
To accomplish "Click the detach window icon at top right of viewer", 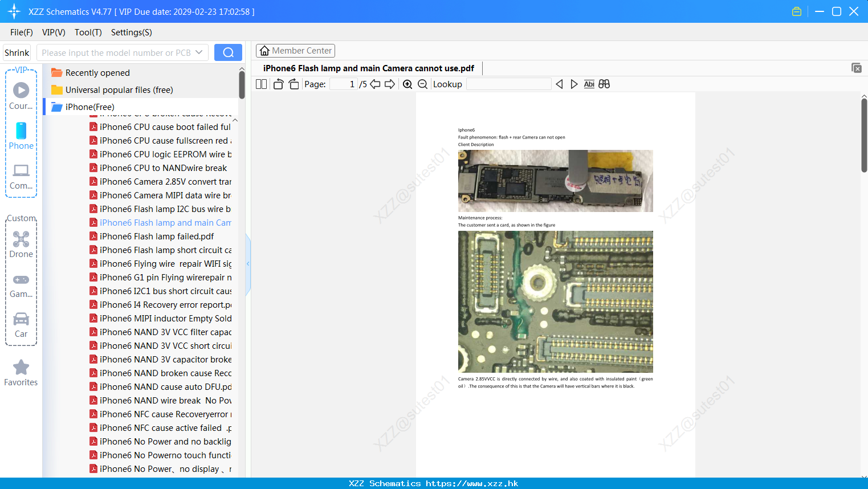I will (857, 68).
